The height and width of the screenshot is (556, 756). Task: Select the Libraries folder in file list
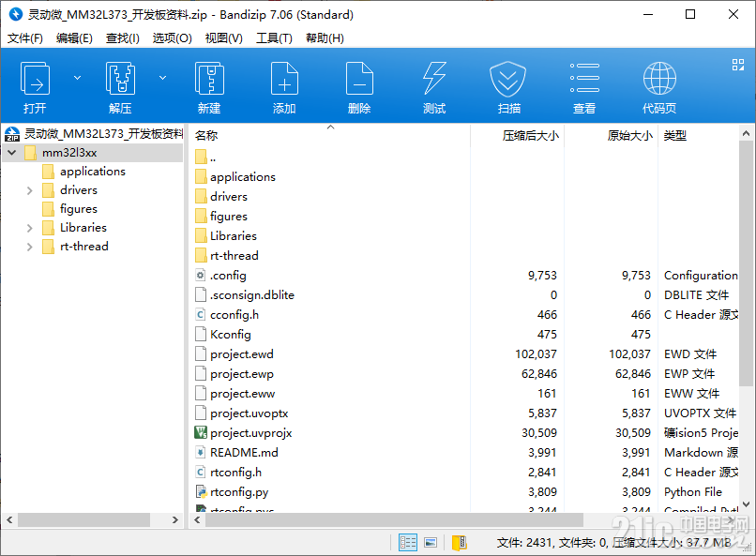(226, 235)
